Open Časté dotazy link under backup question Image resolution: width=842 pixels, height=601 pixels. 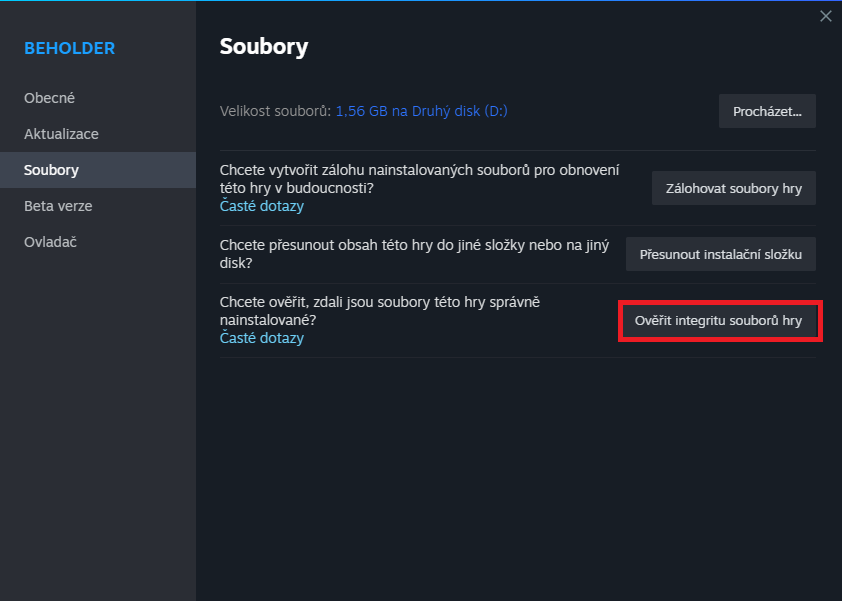coord(262,206)
